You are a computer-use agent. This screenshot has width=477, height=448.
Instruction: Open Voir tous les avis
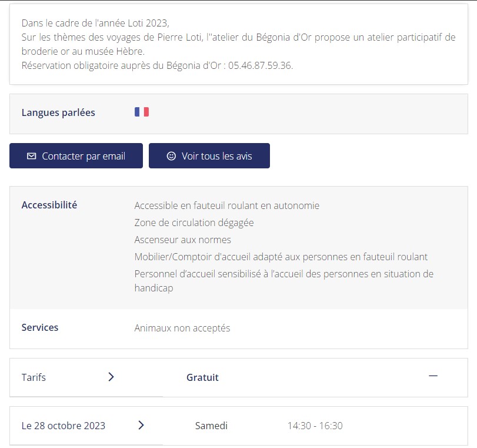click(216, 156)
